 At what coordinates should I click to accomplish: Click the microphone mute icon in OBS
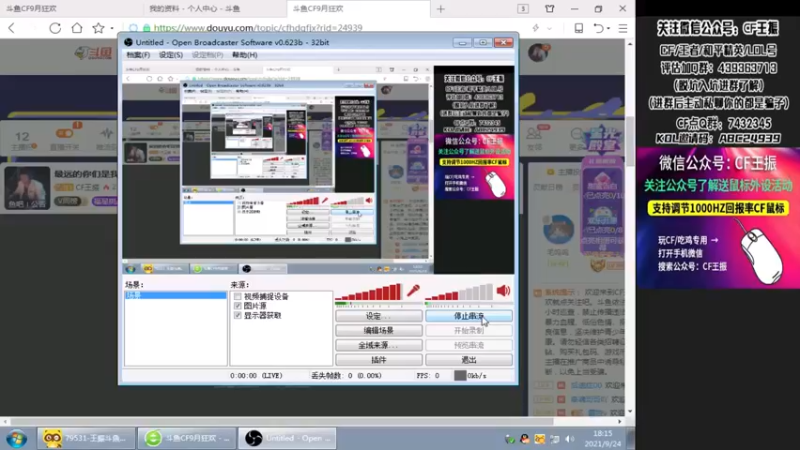(x=413, y=291)
